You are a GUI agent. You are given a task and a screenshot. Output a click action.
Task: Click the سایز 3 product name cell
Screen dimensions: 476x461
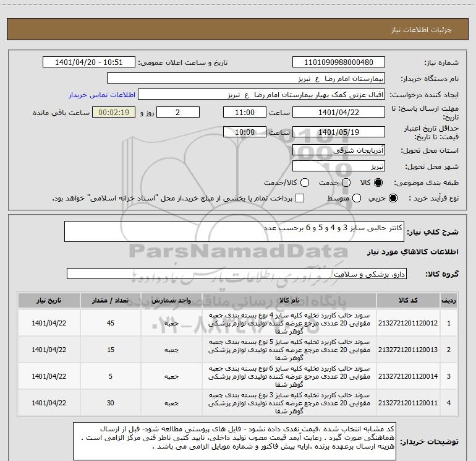tap(289, 403)
